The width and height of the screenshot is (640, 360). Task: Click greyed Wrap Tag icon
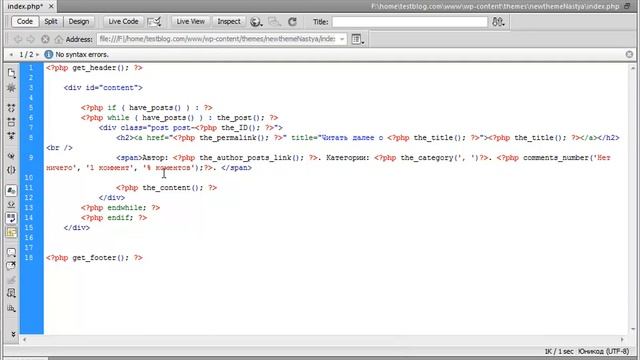click(x=11, y=280)
